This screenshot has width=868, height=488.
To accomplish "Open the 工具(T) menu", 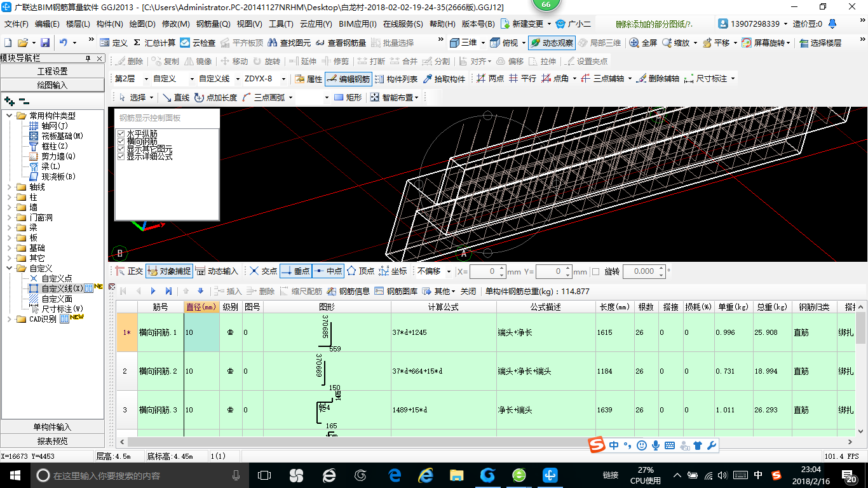I will coord(281,24).
